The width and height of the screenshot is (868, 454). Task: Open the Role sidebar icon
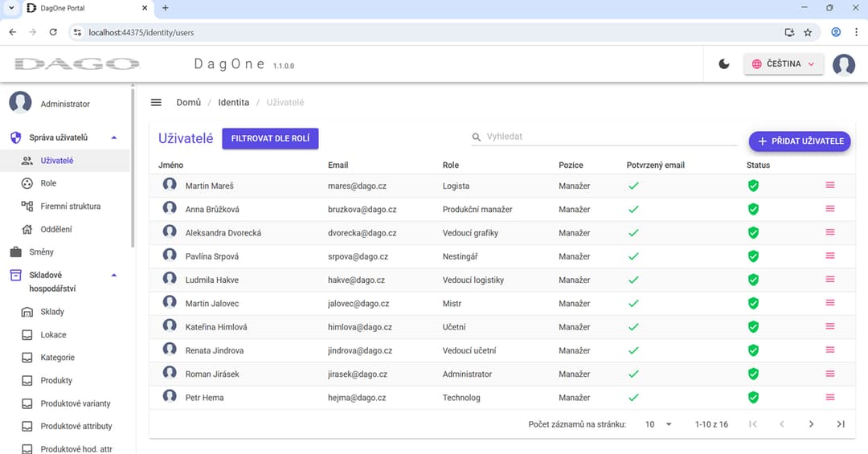point(27,183)
